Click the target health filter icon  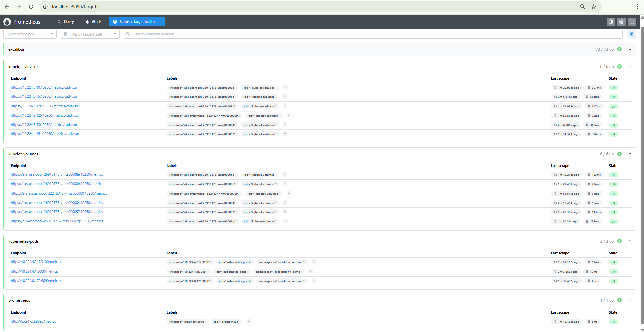tap(65, 34)
